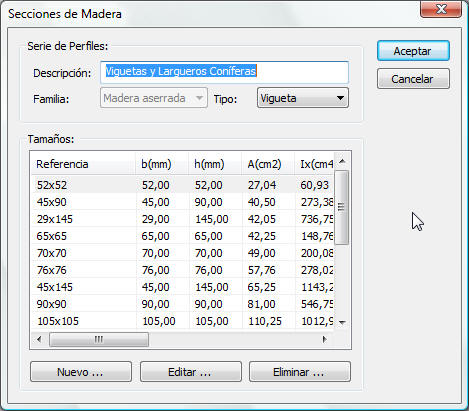
Task: Select the 45x90 row
Action: point(183,202)
